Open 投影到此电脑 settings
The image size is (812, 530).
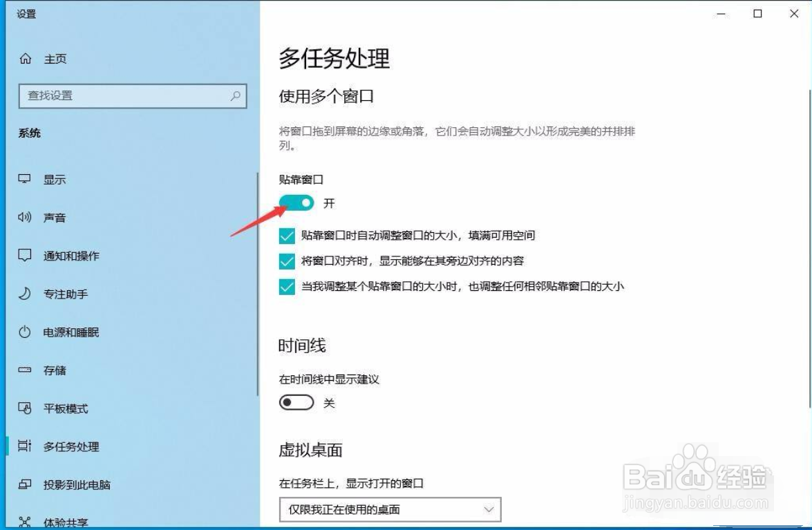pyautogui.click(x=77, y=485)
